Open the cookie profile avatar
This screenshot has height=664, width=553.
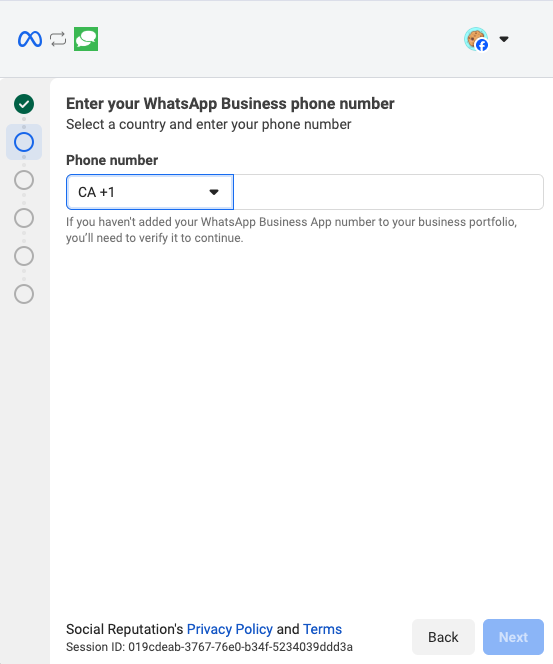(476, 39)
